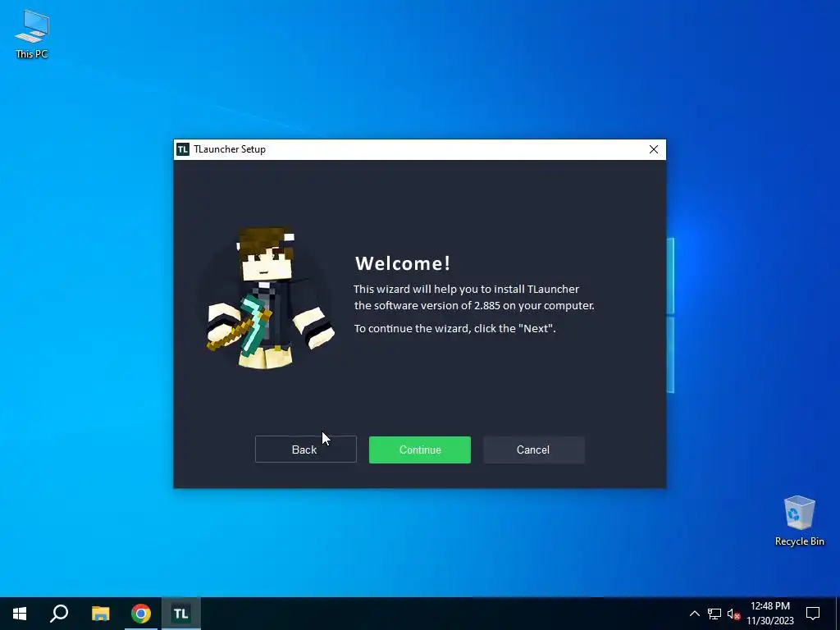The image size is (840, 630).
Task: Click the TL logo in the title bar
Action: point(183,149)
